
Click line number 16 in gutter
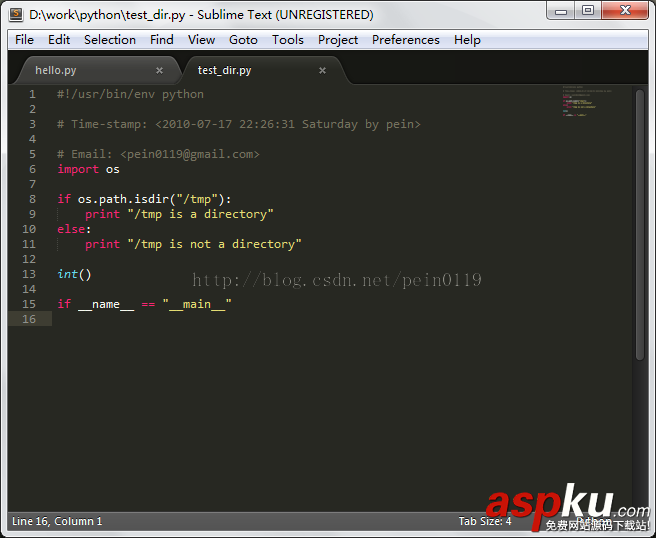click(x=29, y=319)
